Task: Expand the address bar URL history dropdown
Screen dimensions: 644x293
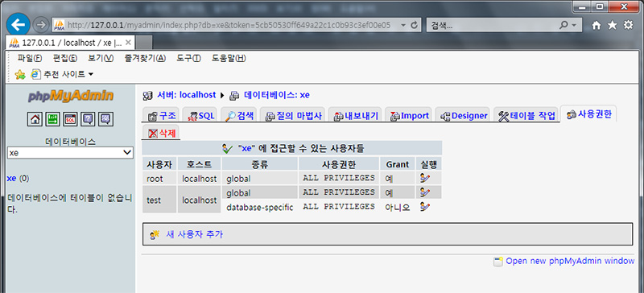Action: coord(403,25)
